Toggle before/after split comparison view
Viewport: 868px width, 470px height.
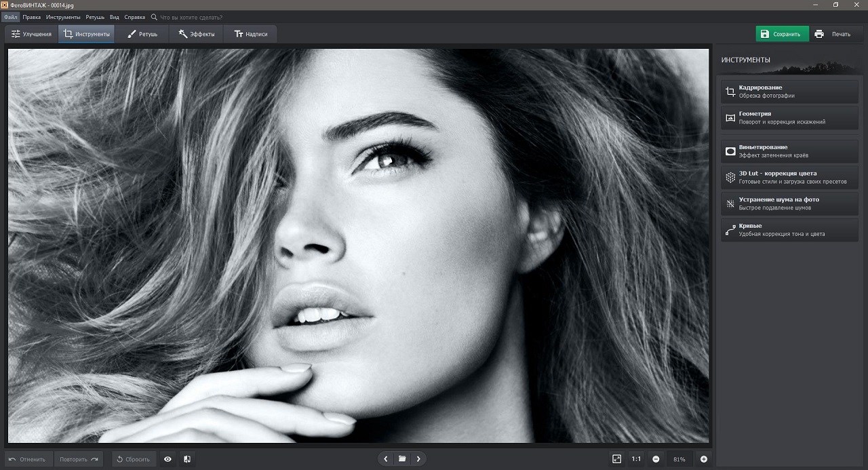point(187,459)
